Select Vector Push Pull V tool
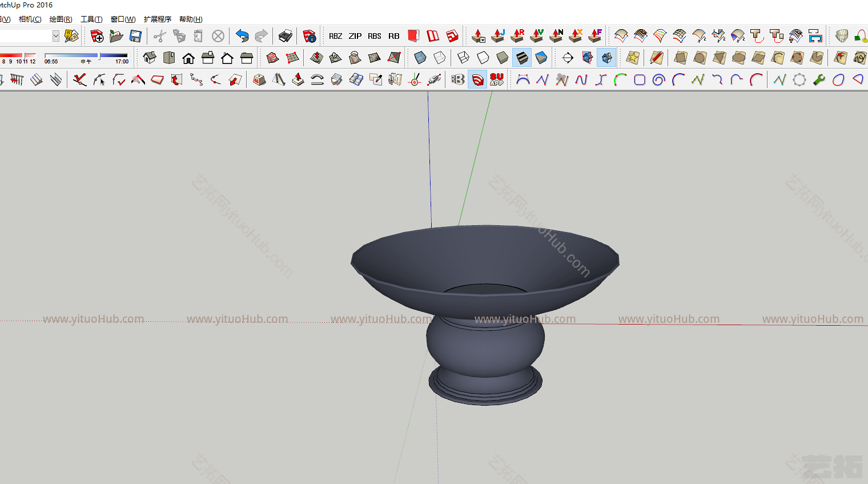868x484 pixels. (x=537, y=36)
